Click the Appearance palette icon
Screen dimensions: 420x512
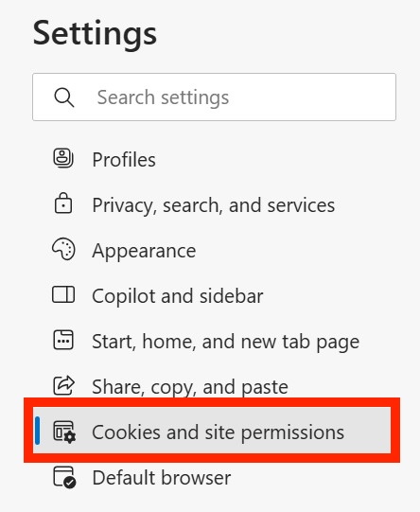click(63, 249)
